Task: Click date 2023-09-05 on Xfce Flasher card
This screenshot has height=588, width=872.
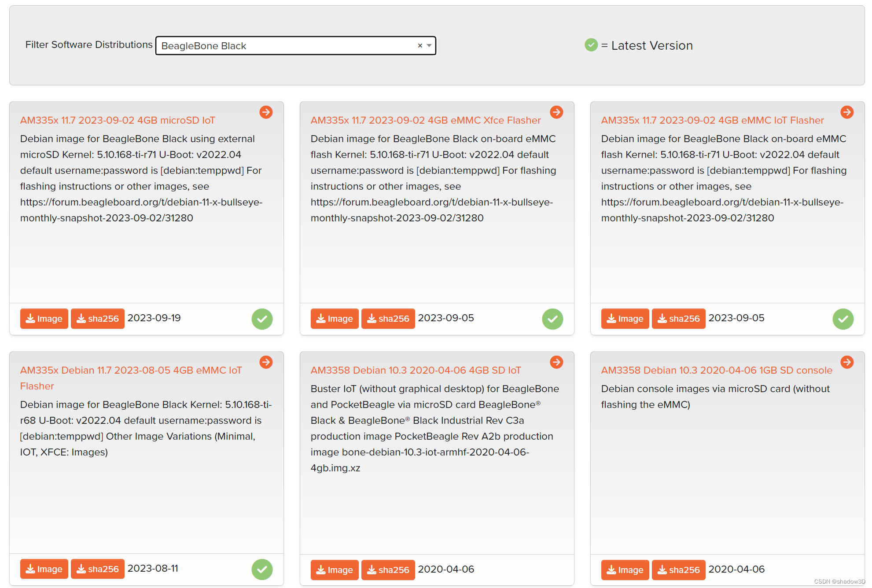Action: [x=446, y=318]
